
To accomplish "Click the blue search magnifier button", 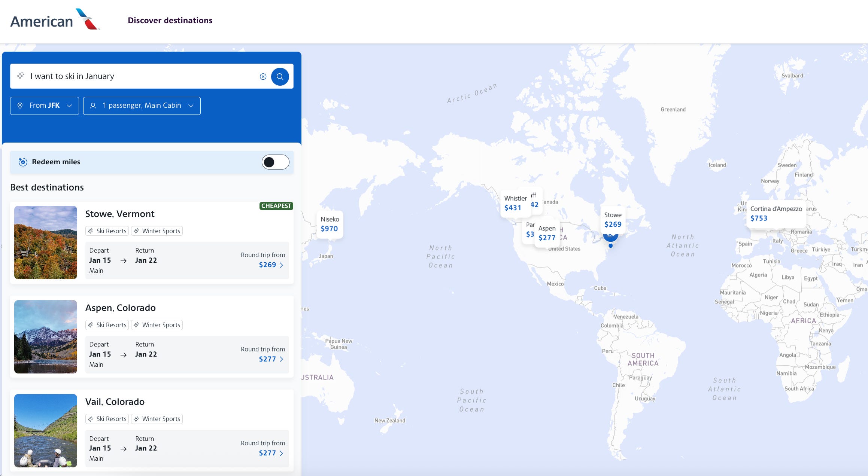I will pyautogui.click(x=280, y=76).
